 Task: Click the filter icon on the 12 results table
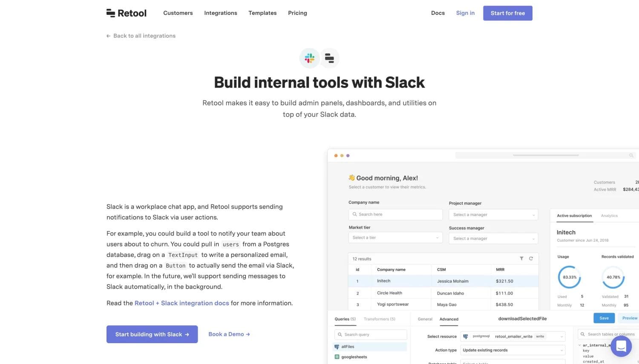click(x=521, y=258)
